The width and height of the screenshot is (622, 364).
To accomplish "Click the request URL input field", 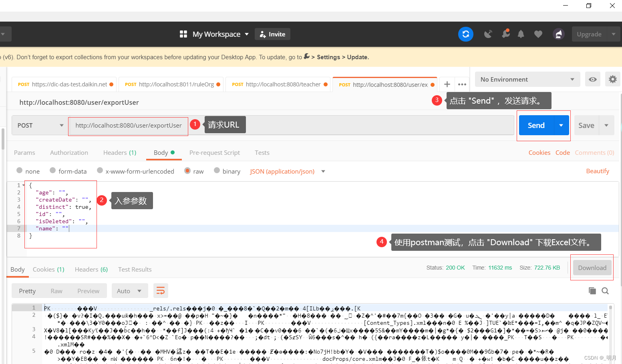I will click(x=291, y=125).
